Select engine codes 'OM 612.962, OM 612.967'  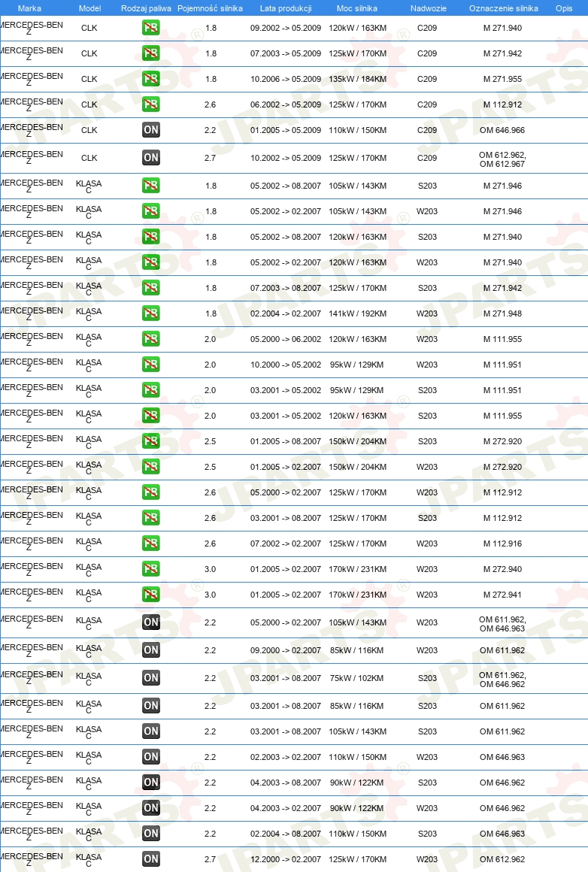pyautogui.click(x=502, y=159)
